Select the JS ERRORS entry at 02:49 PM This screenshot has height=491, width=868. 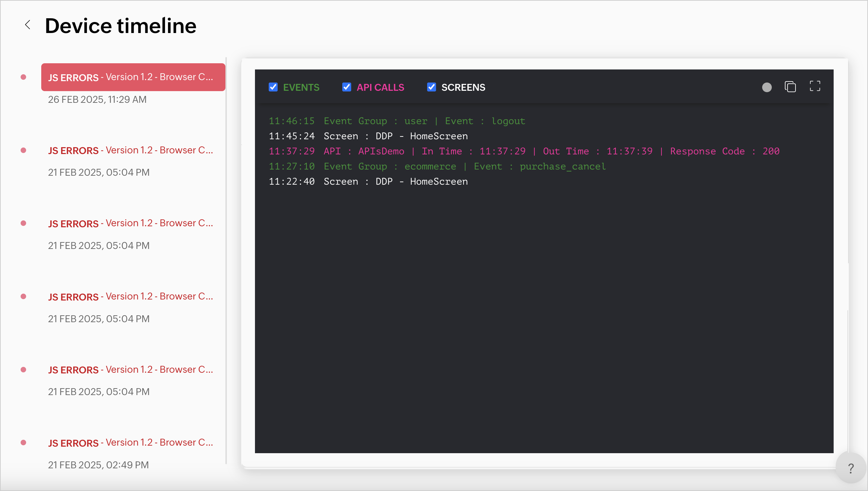[131, 443]
